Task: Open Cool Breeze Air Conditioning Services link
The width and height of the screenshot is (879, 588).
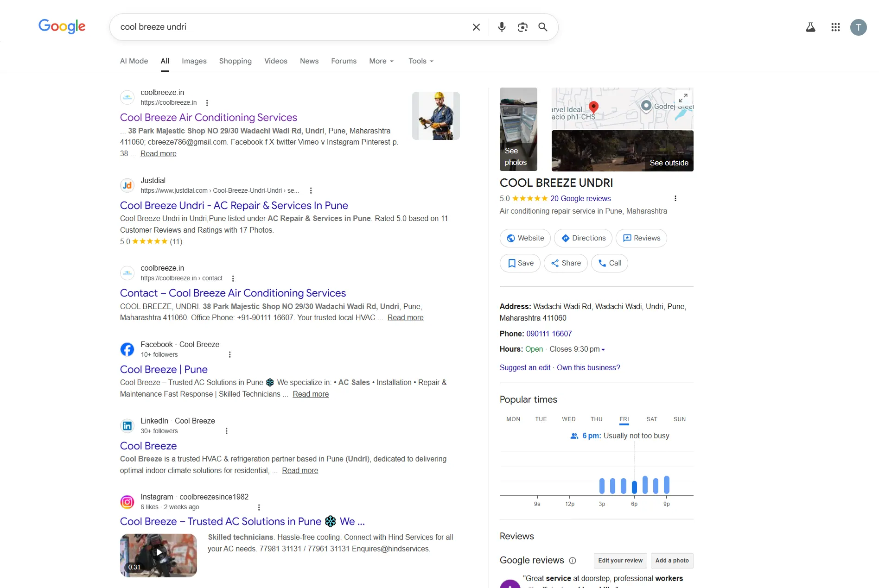Action: point(209,117)
